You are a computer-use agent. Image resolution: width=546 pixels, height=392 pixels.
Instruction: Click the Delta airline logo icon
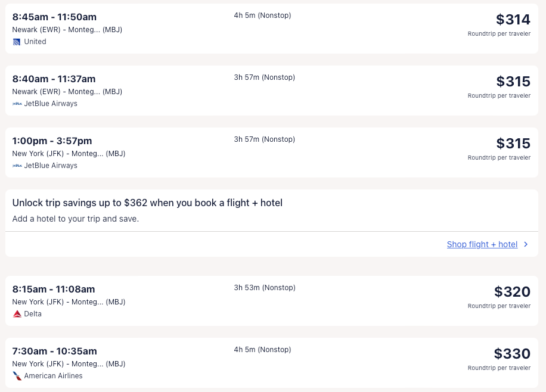pyautogui.click(x=17, y=314)
